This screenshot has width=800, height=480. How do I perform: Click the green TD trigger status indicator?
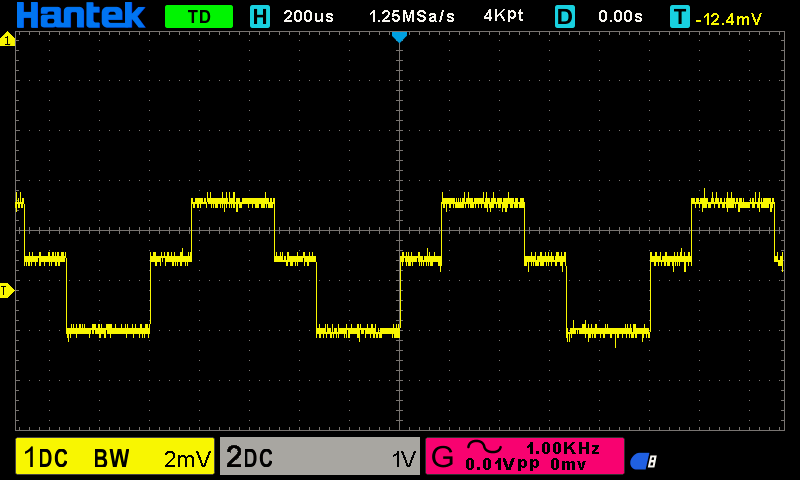click(199, 17)
